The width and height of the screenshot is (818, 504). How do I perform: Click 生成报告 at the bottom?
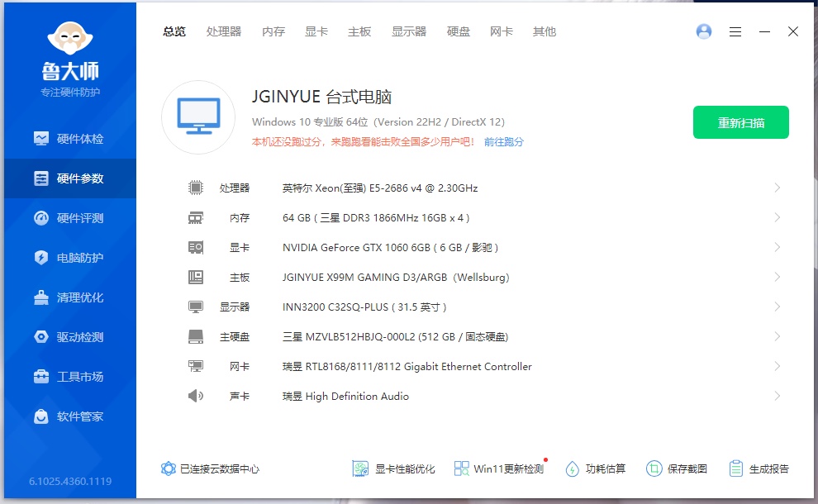759,468
